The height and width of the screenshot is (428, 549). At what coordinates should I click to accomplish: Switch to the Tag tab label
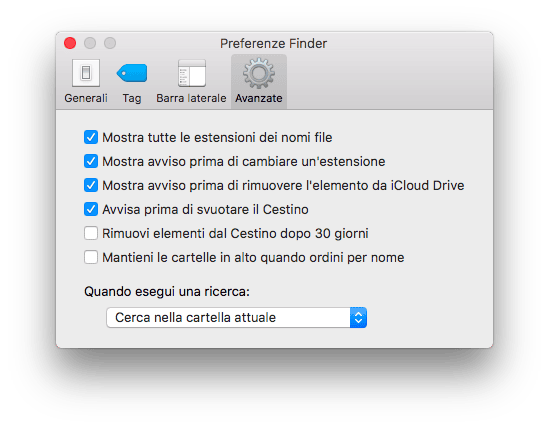pos(132,98)
